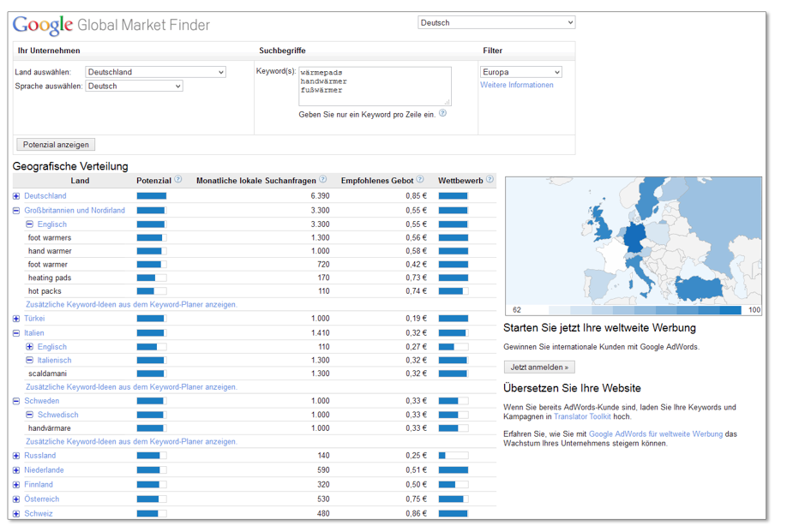Click the Finnland country link
Image resolution: width=787 pixels, height=532 pixels.
pos(39,485)
